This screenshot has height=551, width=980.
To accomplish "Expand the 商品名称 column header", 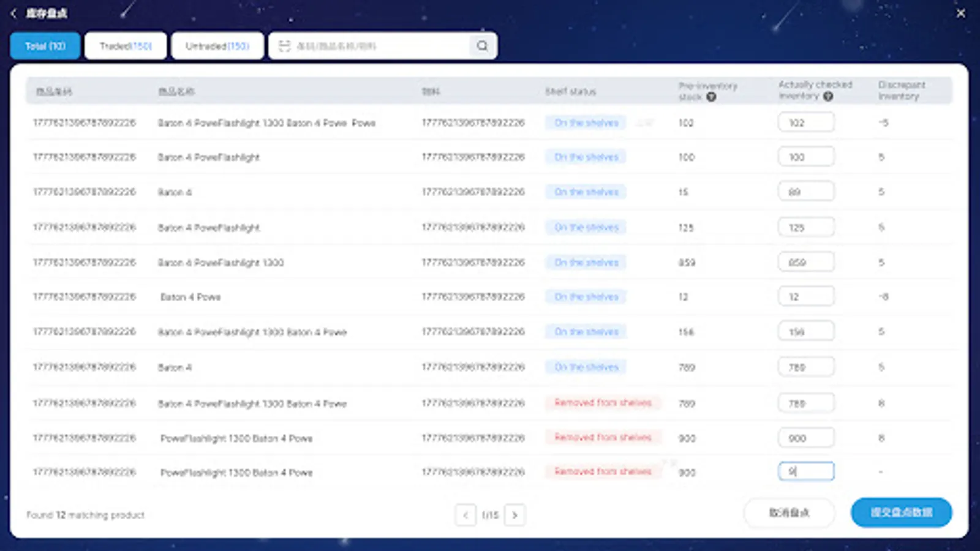I will pos(176,91).
